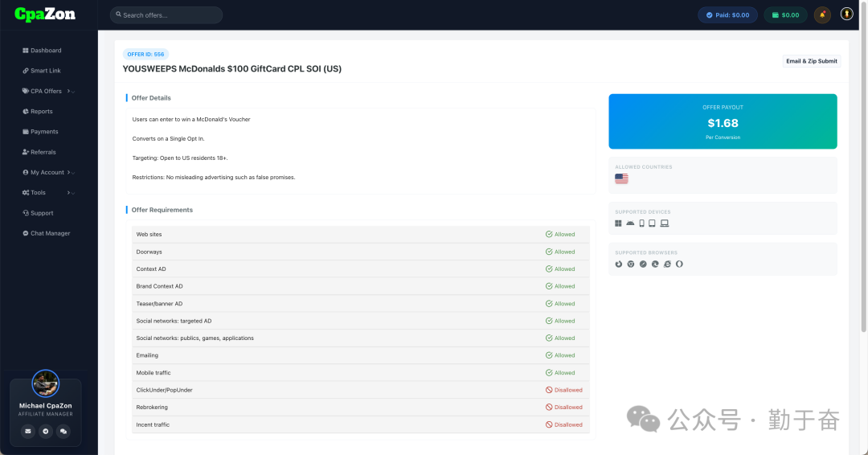The height and width of the screenshot is (455, 868).
Task: Email the affiliate manager via envelope icon
Action: (27, 431)
